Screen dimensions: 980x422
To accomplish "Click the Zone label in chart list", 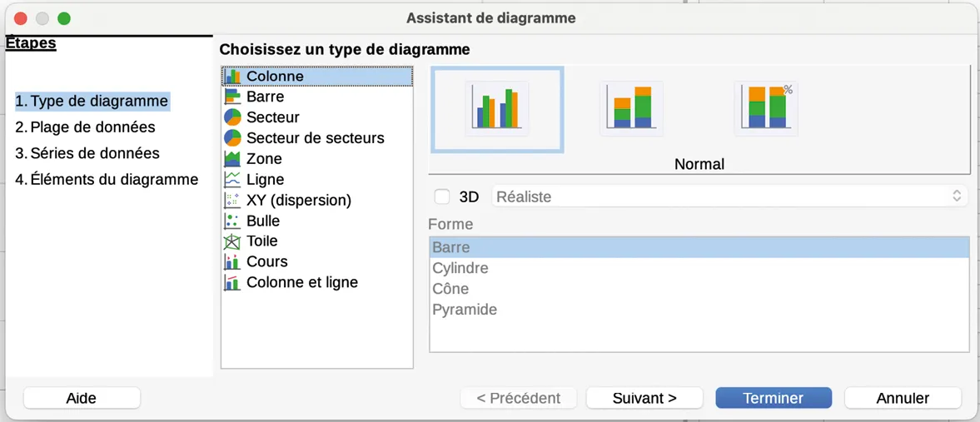I will point(264,159).
